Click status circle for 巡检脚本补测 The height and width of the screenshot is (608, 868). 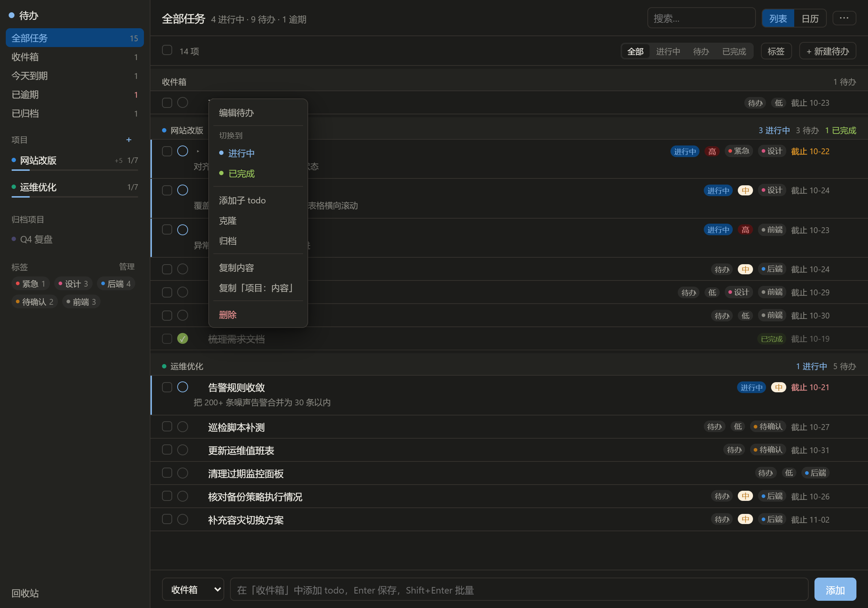[x=183, y=427]
